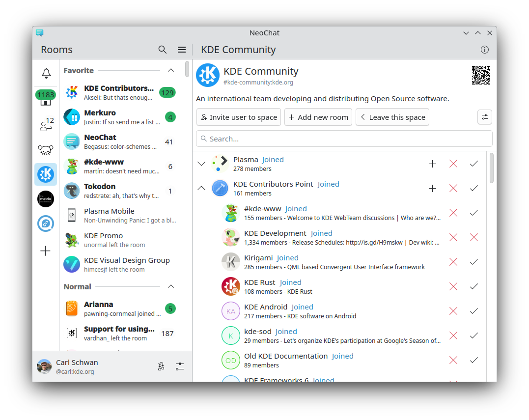Screen dimensions: 529x420
Task: Collapse the KDE Contributors Point space
Action: click(x=201, y=188)
